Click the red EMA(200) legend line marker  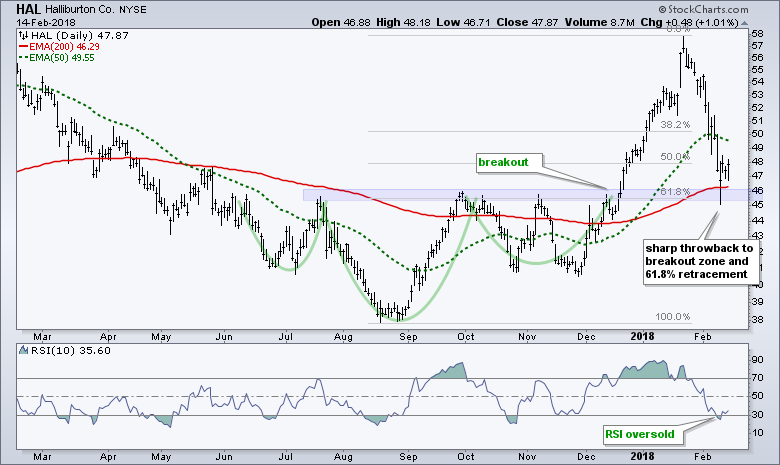coord(24,47)
